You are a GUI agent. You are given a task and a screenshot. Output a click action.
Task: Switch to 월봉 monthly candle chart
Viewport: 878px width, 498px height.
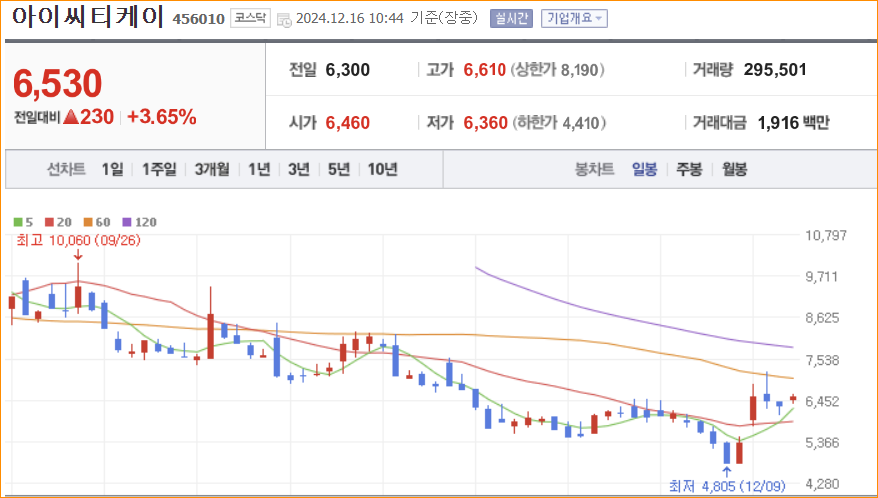click(x=734, y=169)
